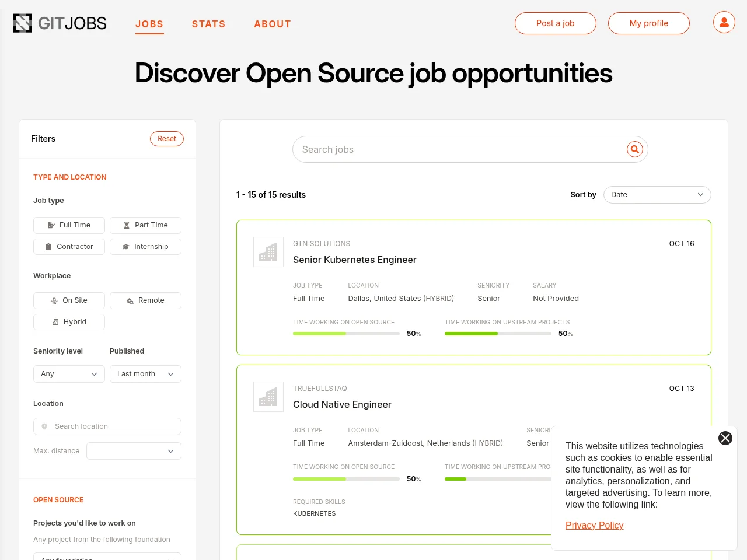Screen dimensions: 747x560
Task: Toggle Part Time job type filter
Action: pos(145,225)
